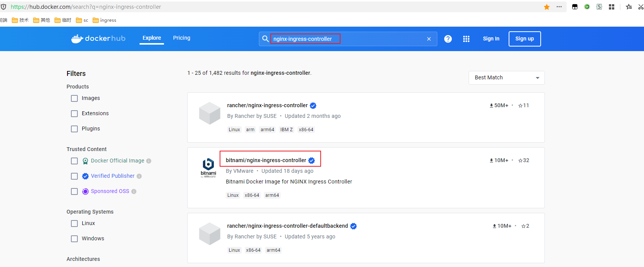Image resolution: width=644 pixels, height=267 pixels.
Task: Click the Docker Official Image ribbon icon
Action: [x=85, y=161]
